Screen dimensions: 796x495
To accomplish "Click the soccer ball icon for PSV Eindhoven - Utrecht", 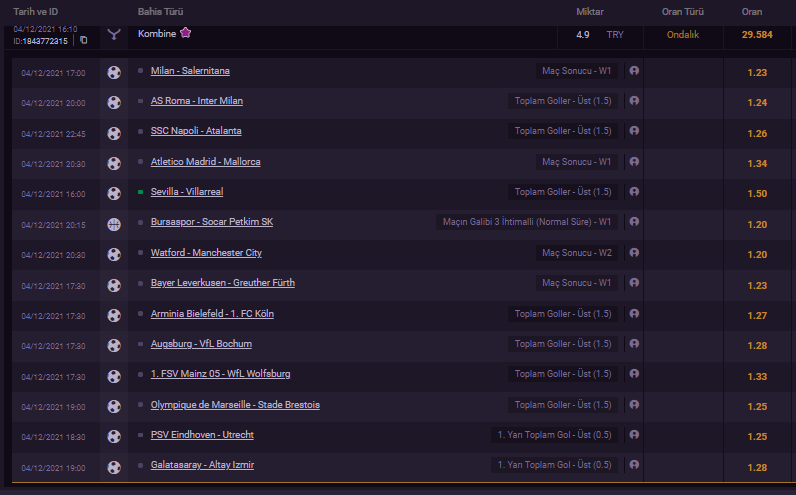I will pos(114,436).
